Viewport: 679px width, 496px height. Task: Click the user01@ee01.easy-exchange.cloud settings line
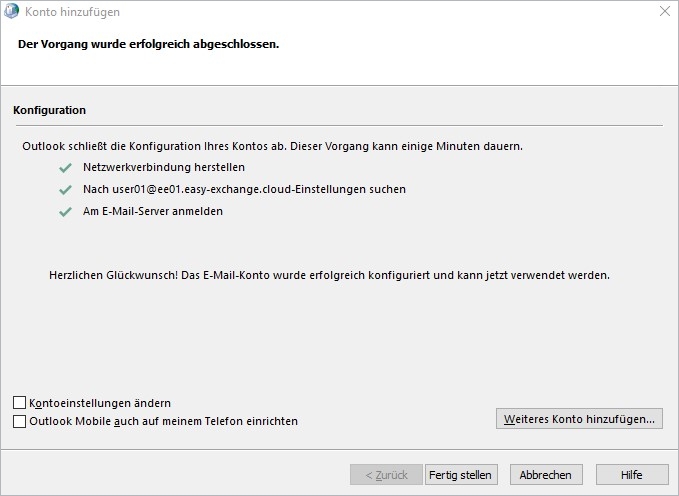point(244,189)
